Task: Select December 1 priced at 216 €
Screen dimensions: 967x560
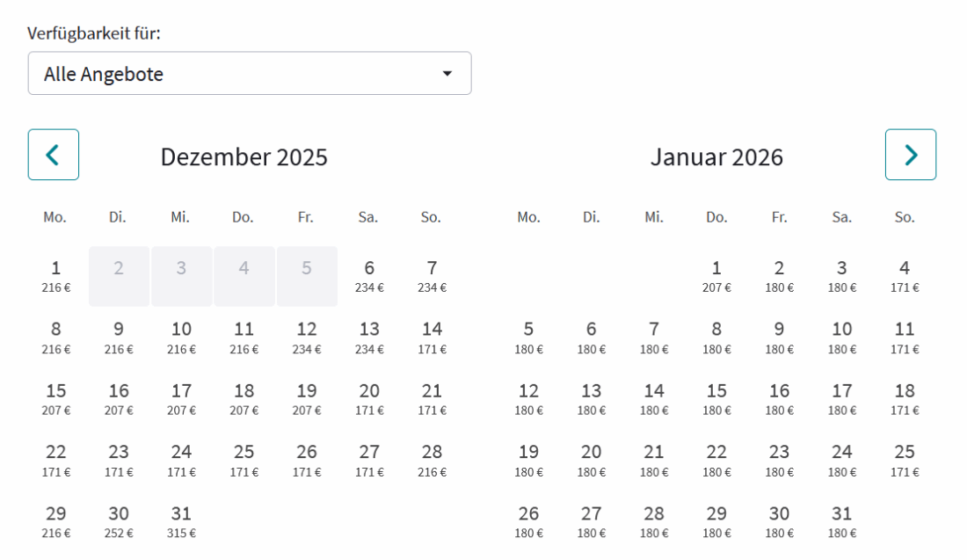Action: pyautogui.click(x=56, y=276)
